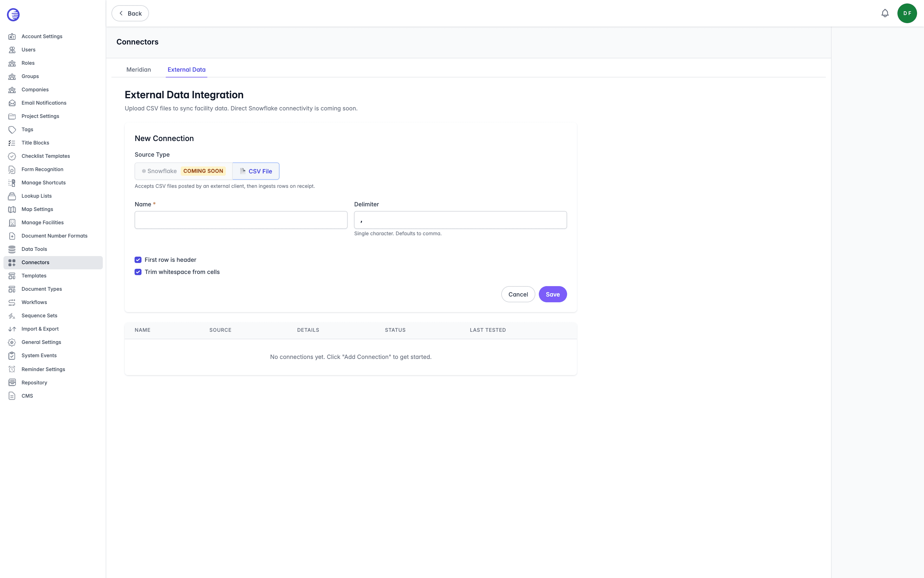
Task: Click the Manage Facilities building icon
Action: pos(12,223)
